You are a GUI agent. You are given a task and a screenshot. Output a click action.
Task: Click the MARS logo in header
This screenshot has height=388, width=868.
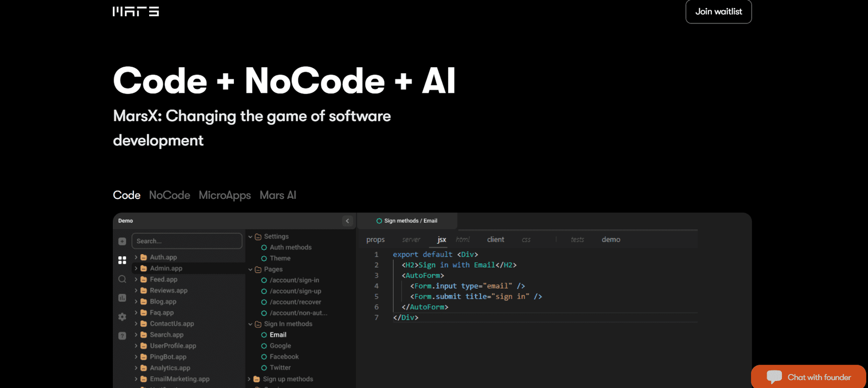point(136,11)
